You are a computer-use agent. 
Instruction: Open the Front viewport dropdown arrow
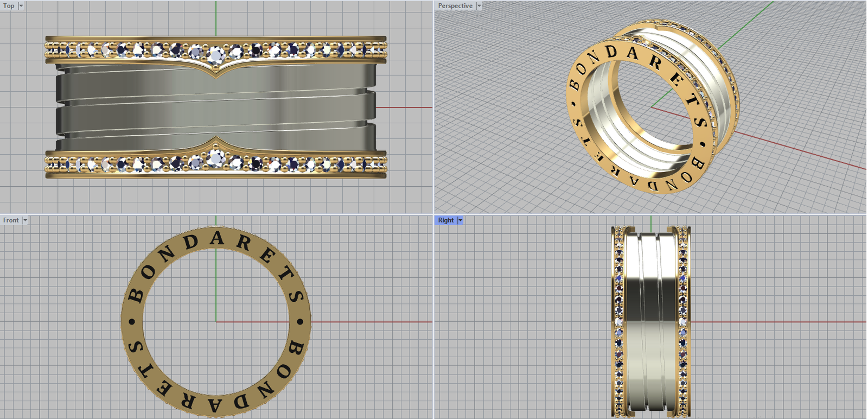click(25, 220)
